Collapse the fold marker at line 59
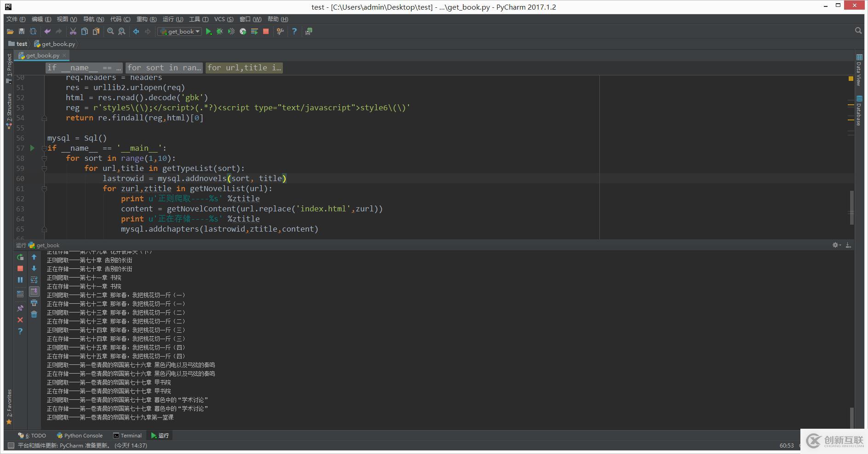Image resolution: width=868 pixels, height=454 pixels. click(x=44, y=168)
